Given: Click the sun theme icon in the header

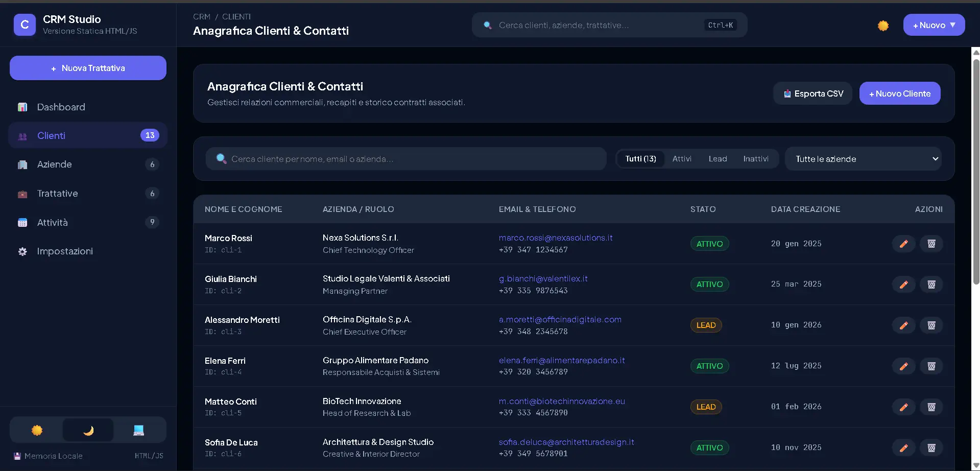Looking at the screenshot, I should tap(883, 26).
